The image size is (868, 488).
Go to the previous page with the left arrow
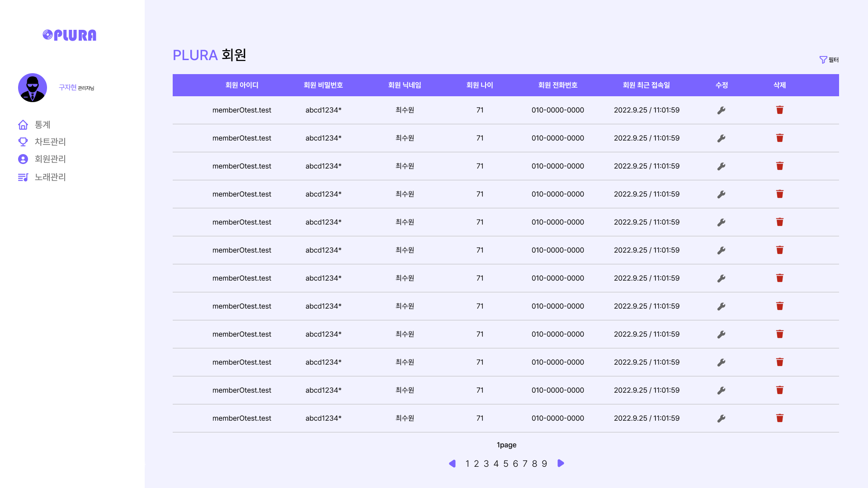(452, 464)
